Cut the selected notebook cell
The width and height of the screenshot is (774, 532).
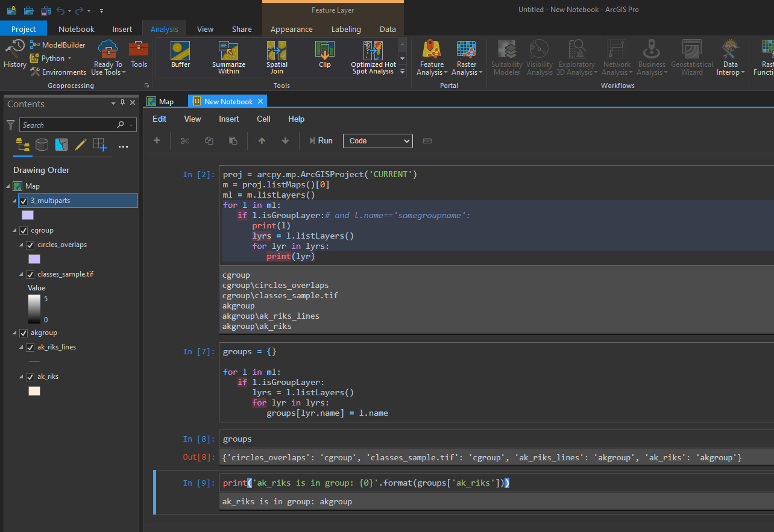pyautogui.click(x=185, y=140)
